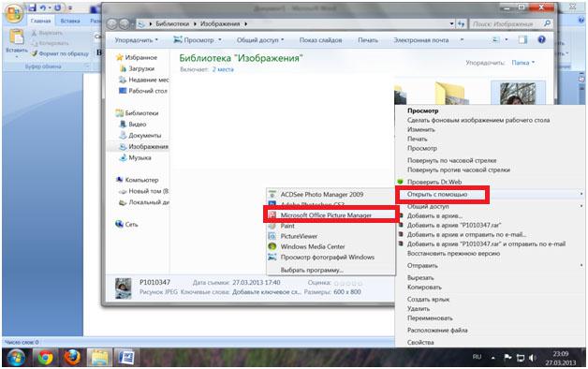Click Свойства at bottom of context menu
This screenshot has height=369, width=588.
[420, 343]
